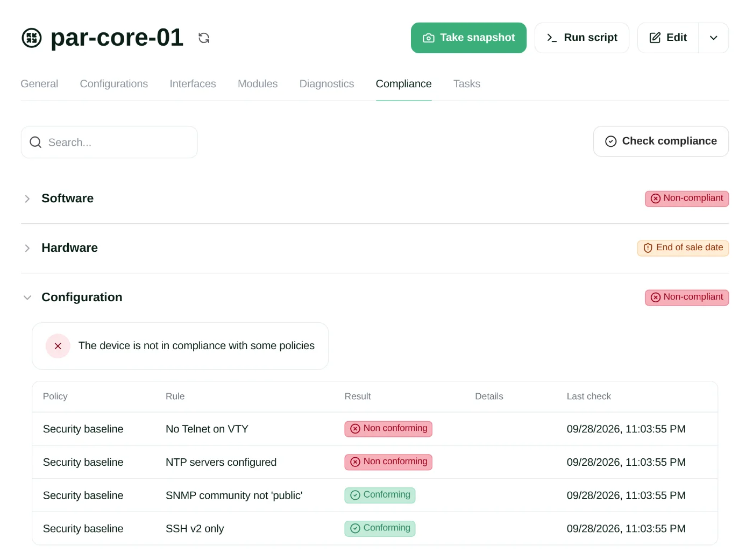The image size is (753, 560).
Task: Select the 'NTP servers configured' rule
Action: [x=221, y=463]
